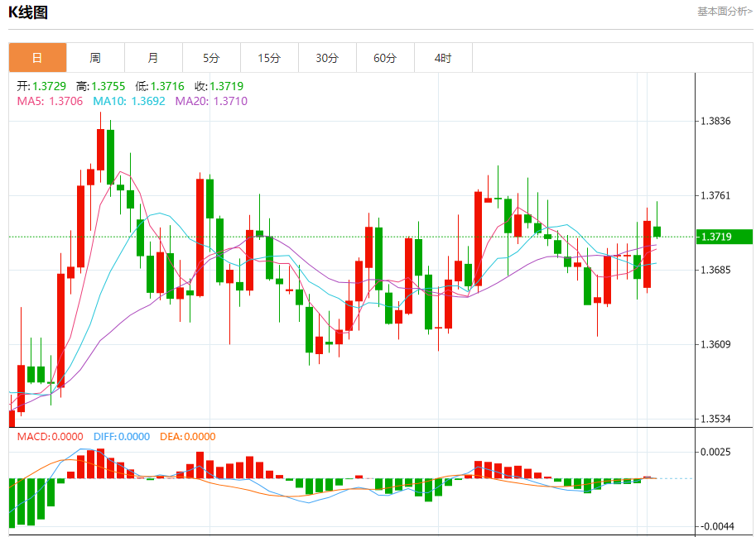Click the DIFF:0.0000 indicator label
The height and width of the screenshot is (537, 756).
click(x=122, y=437)
